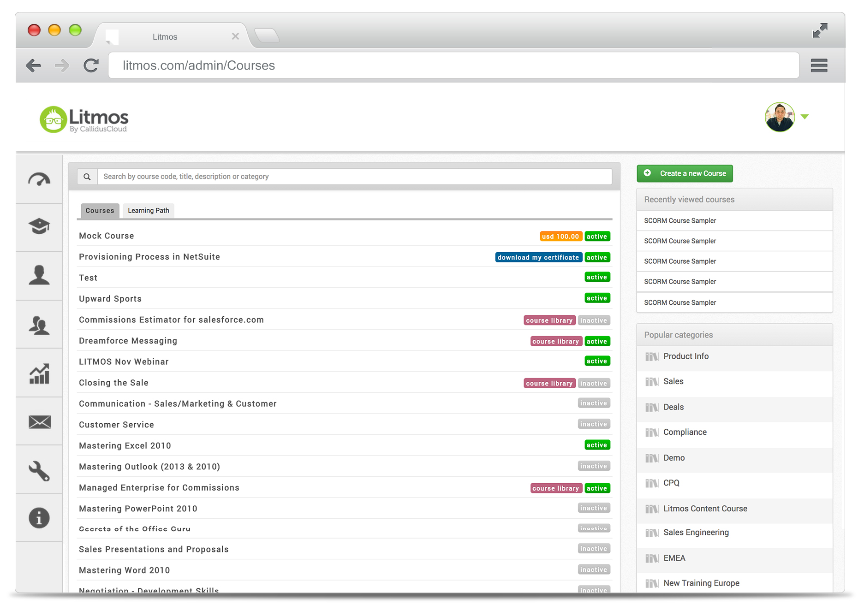The image size is (864, 616).
Task: Close the Litmos browser tab
Action: tap(235, 36)
